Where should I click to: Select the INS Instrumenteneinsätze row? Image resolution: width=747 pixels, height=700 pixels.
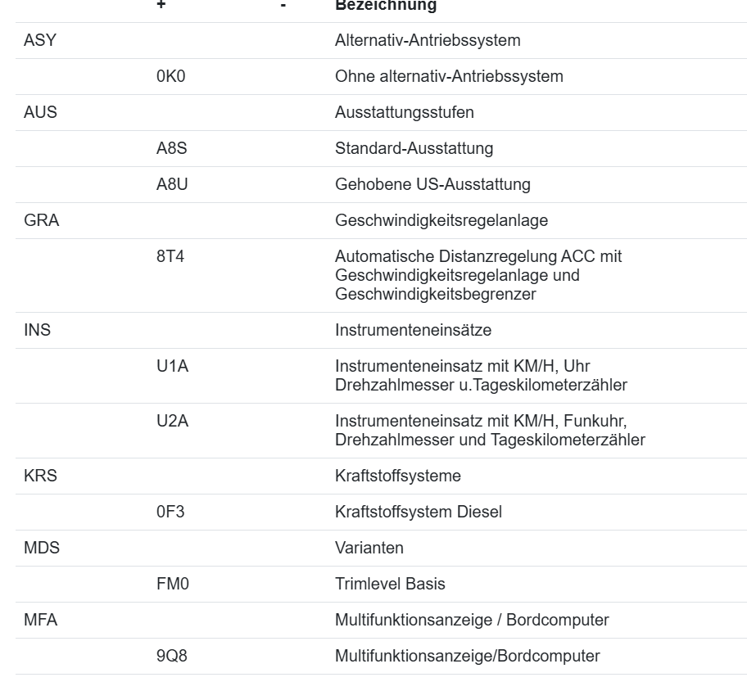coord(381,330)
